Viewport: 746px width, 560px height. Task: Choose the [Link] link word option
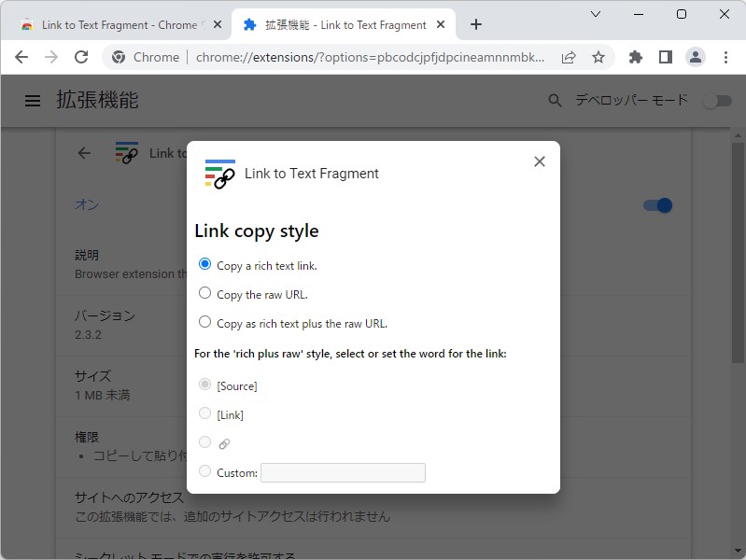[x=204, y=413]
